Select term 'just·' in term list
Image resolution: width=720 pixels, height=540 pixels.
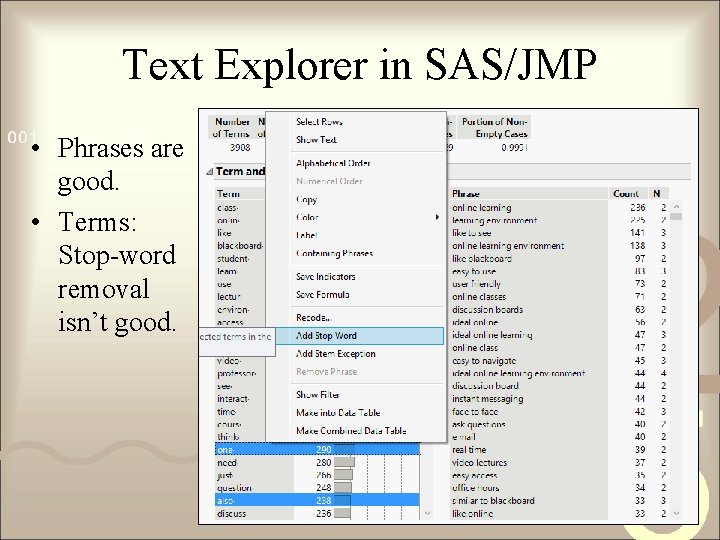pos(225,476)
